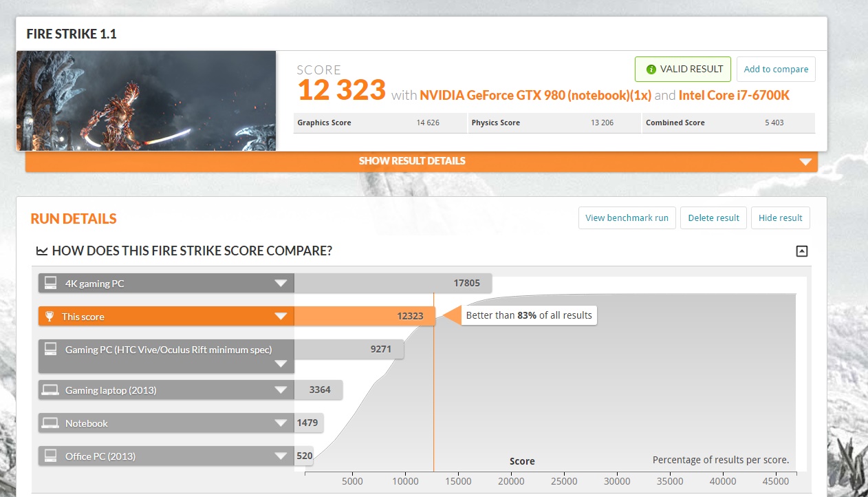Click the Valid Result button

click(x=684, y=69)
